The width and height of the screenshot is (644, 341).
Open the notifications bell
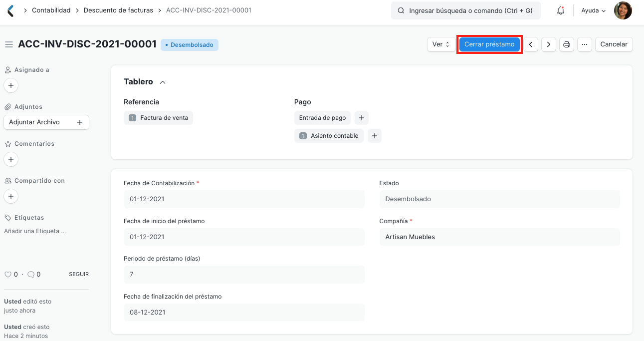561,10
